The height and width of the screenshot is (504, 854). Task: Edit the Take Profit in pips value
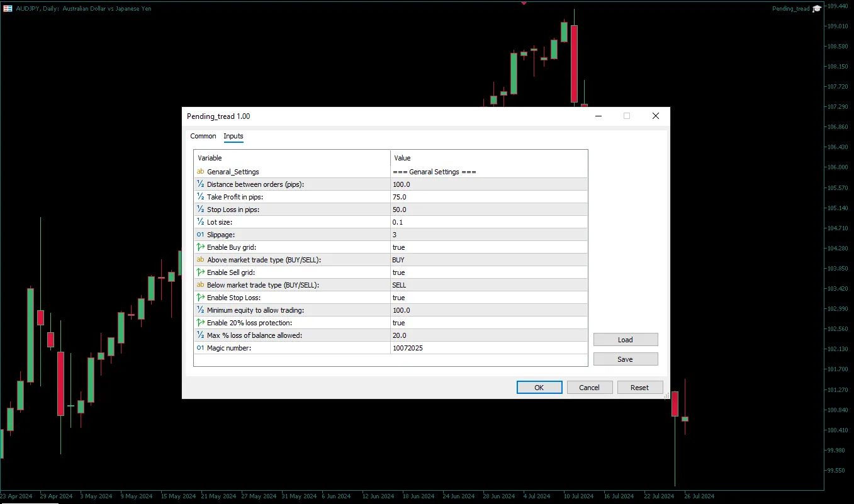click(441, 196)
